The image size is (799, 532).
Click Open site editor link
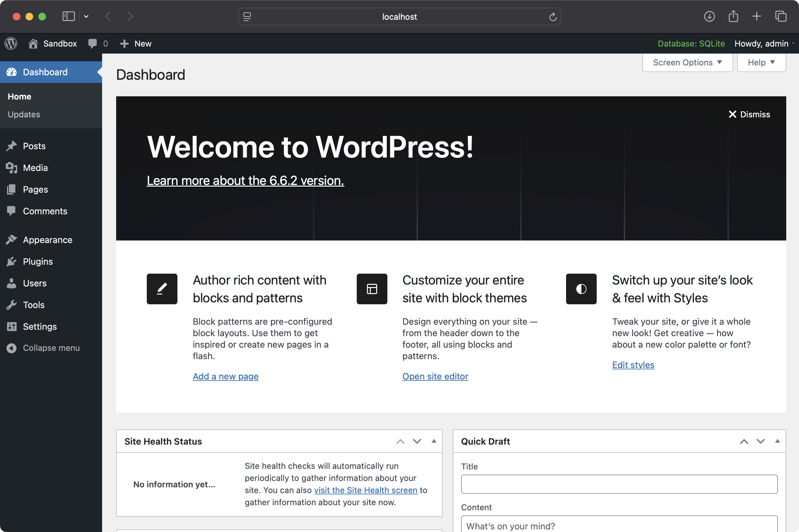[x=435, y=376]
